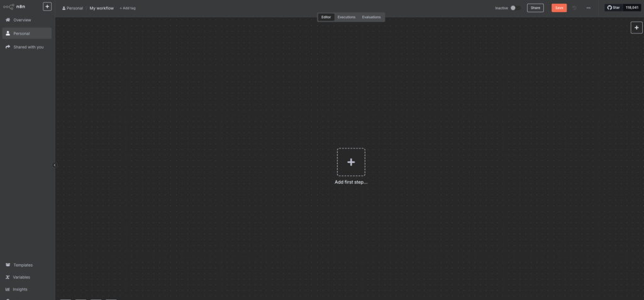This screenshot has width=644, height=300.
Task: Collapse the left sidebar with chevron
Action: [x=54, y=165]
